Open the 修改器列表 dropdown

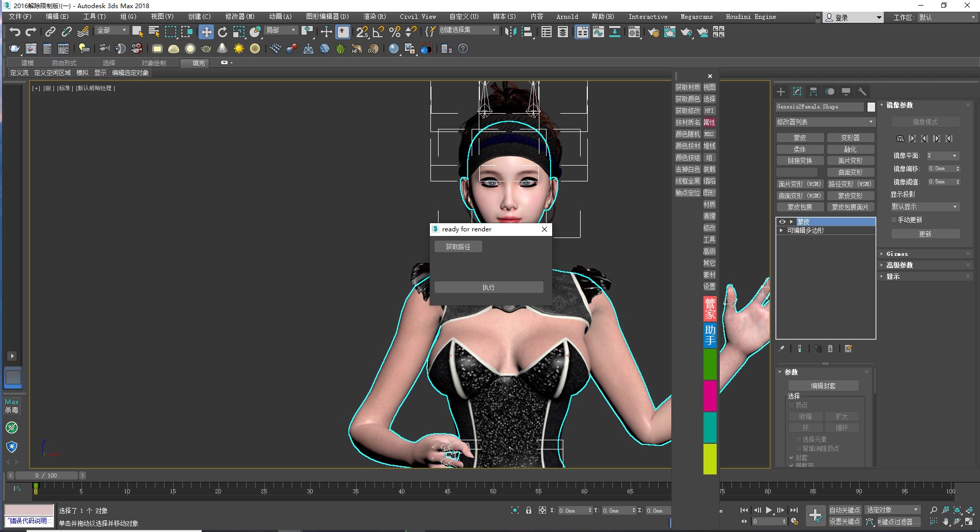[x=825, y=122]
